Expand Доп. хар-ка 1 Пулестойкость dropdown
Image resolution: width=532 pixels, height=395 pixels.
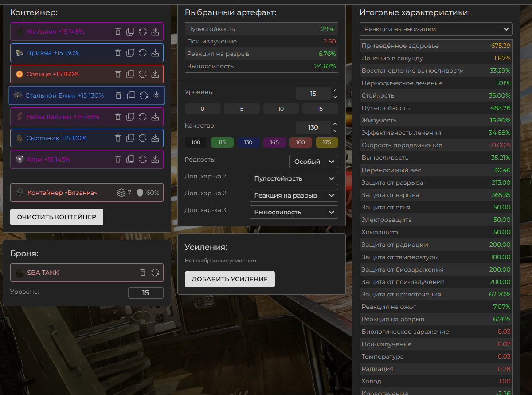(x=294, y=178)
